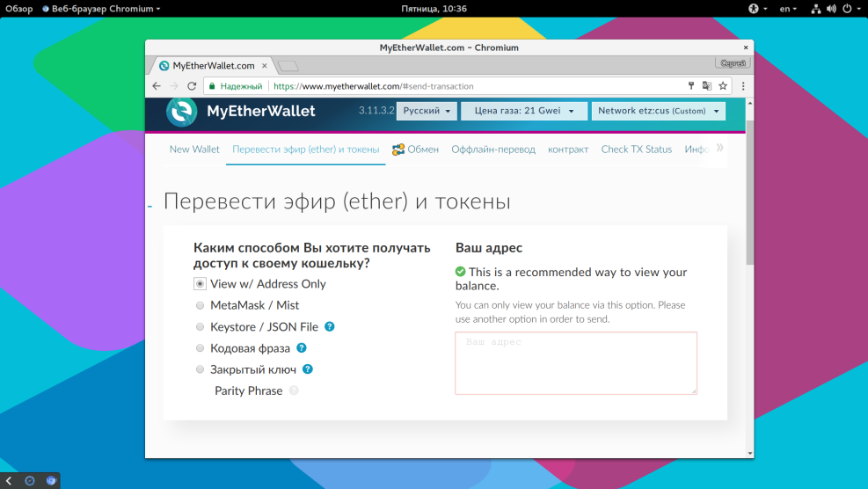The width and height of the screenshot is (868, 489).
Task: Click the green checkmark recommended icon
Action: (x=460, y=272)
